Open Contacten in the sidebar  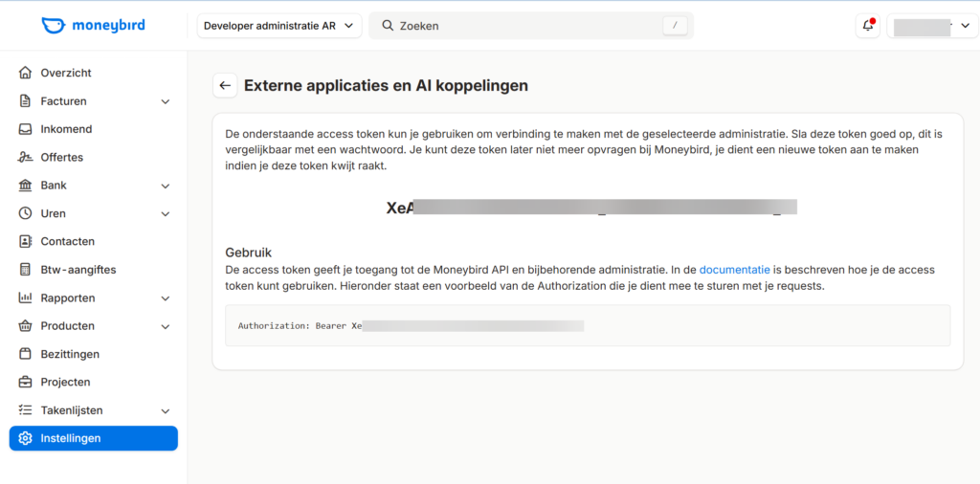point(94,242)
